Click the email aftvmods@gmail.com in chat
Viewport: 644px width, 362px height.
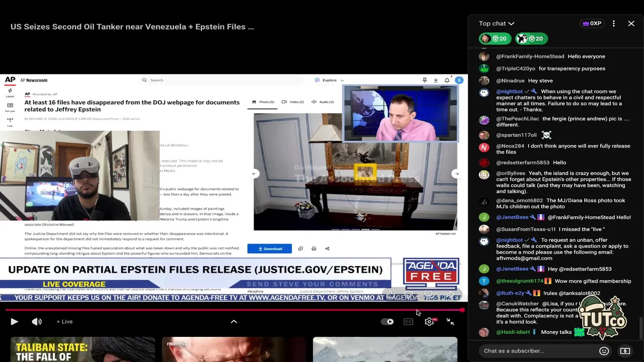pos(524,258)
